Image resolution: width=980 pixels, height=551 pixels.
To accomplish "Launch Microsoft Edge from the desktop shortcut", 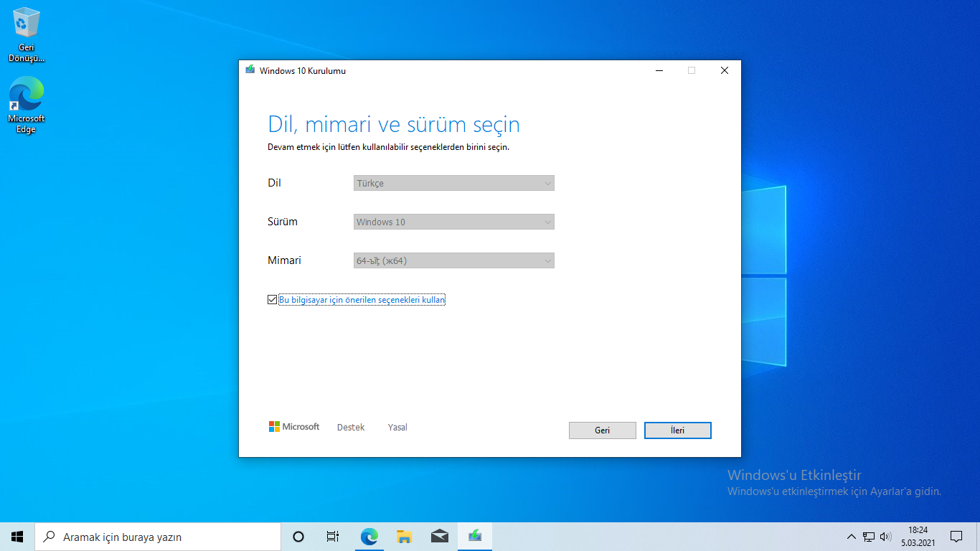I will [x=27, y=105].
